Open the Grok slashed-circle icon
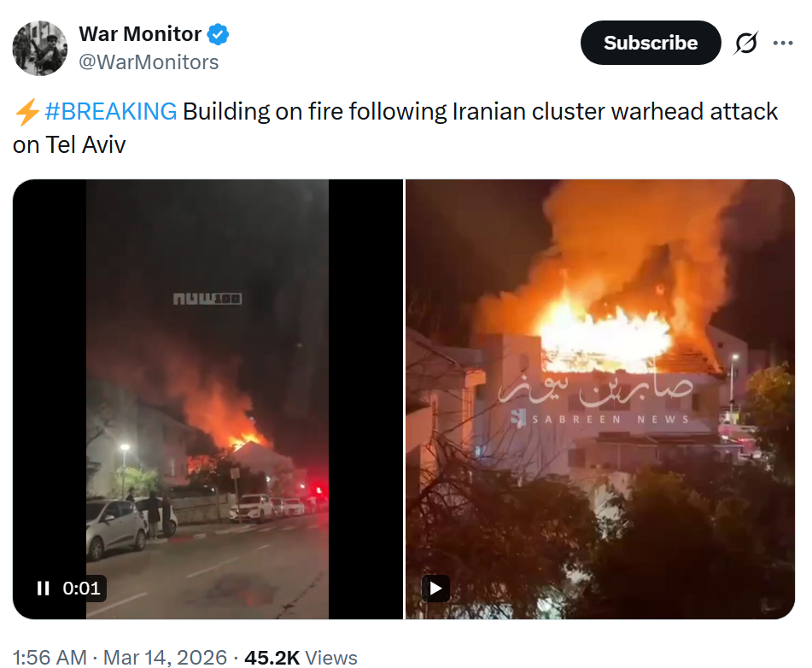 coord(746,43)
